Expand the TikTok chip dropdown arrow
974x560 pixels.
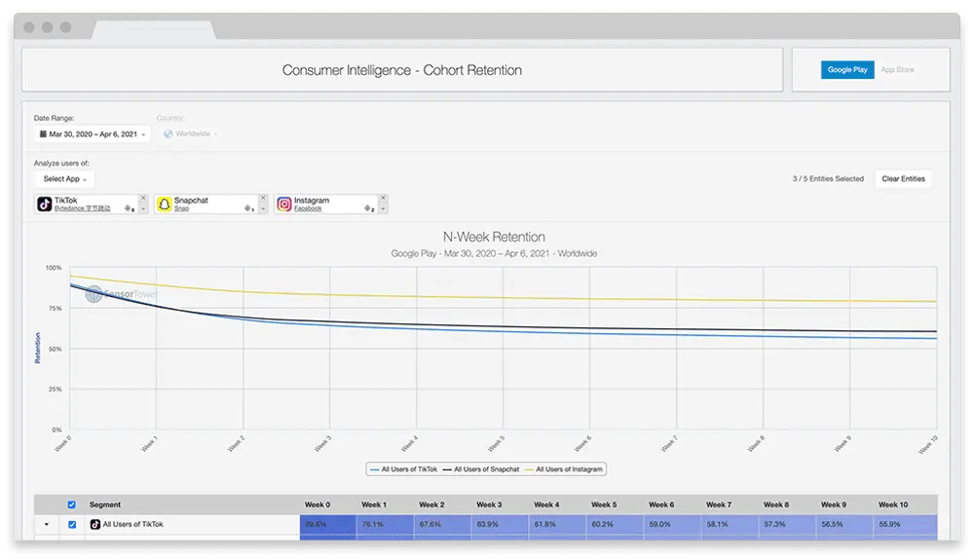tap(143, 209)
